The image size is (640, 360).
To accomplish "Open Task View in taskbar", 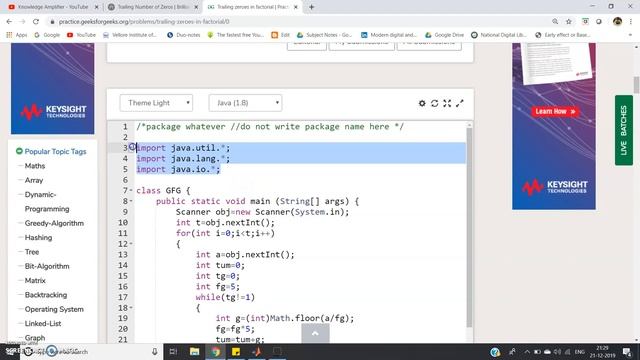I will click(173, 351).
